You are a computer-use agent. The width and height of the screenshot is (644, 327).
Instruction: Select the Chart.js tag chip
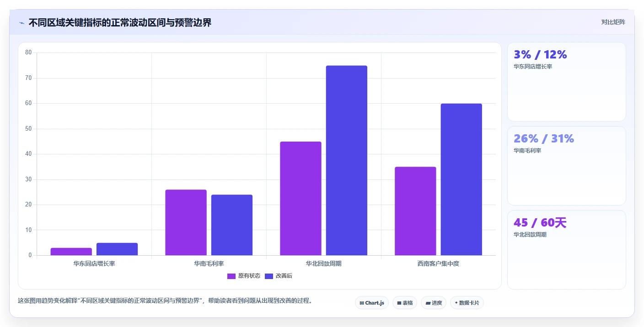click(x=372, y=303)
